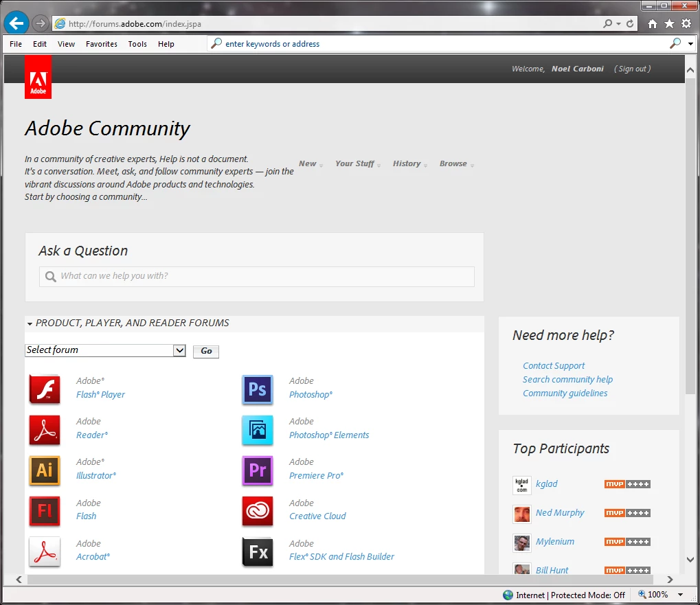This screenshot has width=700, height=605.
Task: Open the Creative Cloud forum link
Action: [x=317, y=516]
